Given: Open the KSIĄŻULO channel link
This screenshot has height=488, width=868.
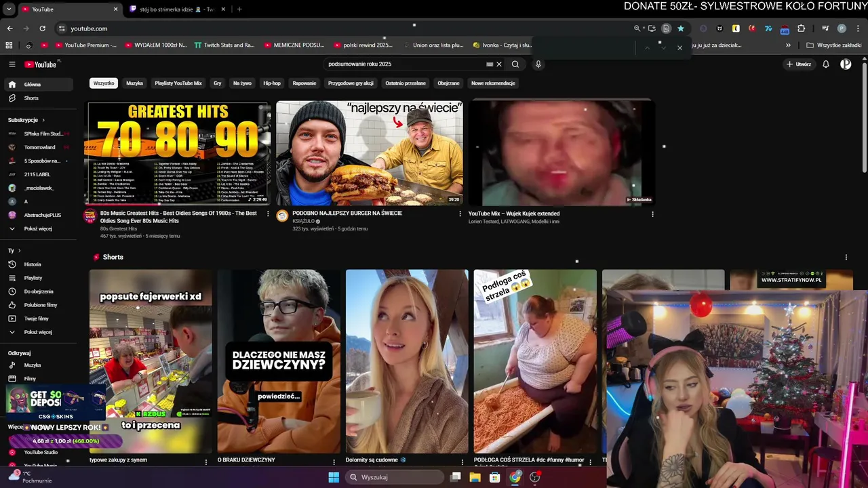Looking at the screenshot, I should pyautogui.click(x=304, y=221).
